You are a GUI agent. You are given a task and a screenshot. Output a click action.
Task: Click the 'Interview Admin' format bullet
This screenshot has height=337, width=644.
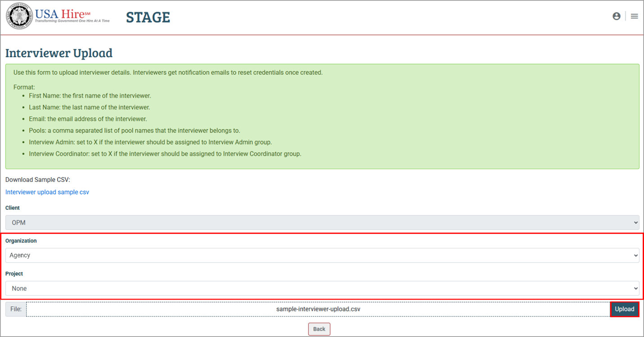pyautogui.click(x=150, y=142)
